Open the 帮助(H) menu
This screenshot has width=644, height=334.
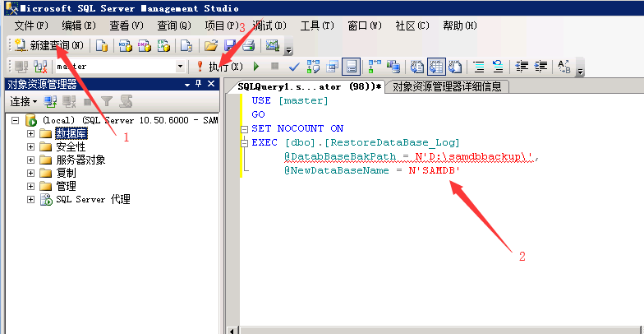coord(460,26)
